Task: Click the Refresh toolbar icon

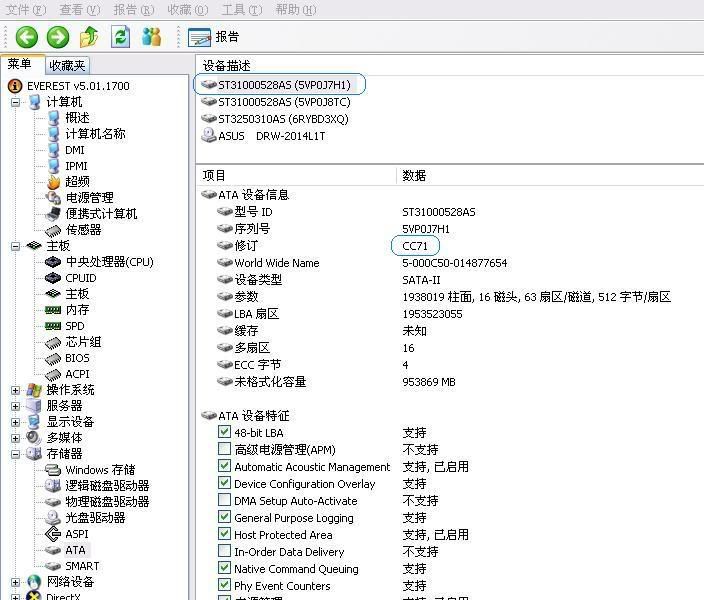Action: (x=120, y=37)
